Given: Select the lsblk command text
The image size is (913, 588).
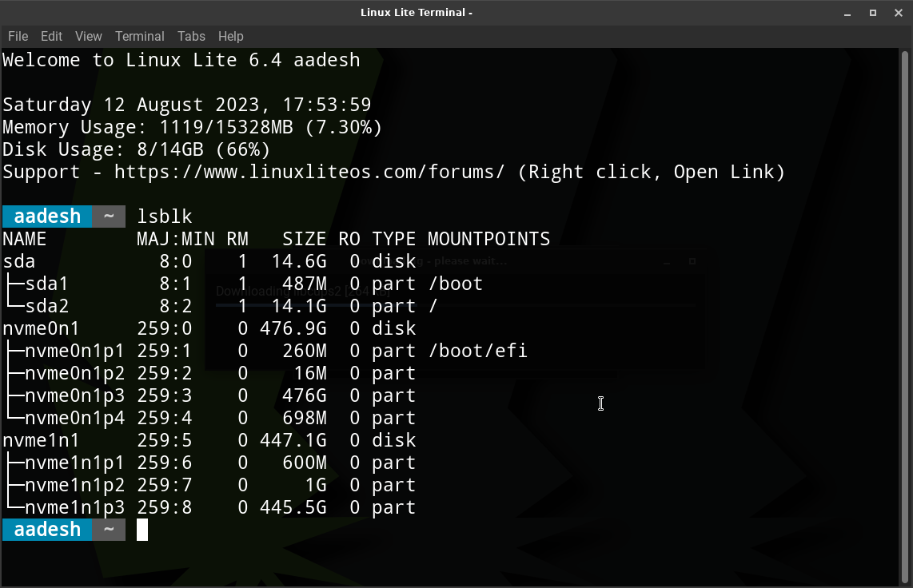Looking at the screenshot, I should point(165,216).
